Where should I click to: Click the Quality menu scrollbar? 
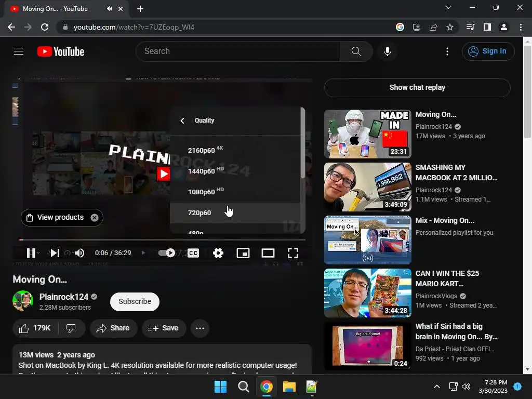click(303, 143)
